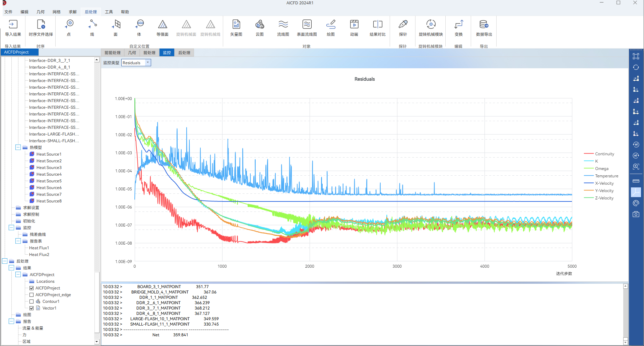Switch to the 后处理 tab next to 监控
The height and width of the screenshot is (346, 644).
coord(184,53)
